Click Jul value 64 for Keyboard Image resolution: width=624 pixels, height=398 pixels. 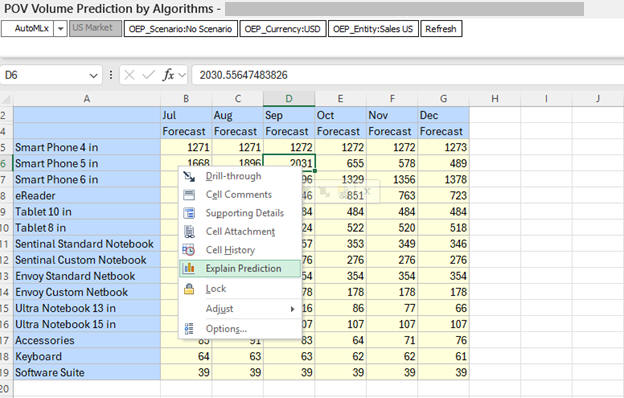pos(186,356)
